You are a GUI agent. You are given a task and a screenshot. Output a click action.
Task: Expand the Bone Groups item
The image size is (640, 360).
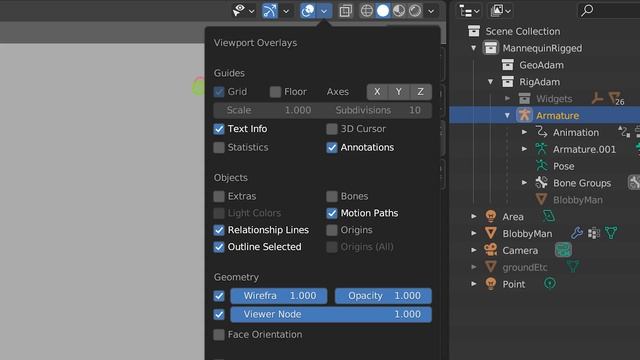click(x=524, y=182)
